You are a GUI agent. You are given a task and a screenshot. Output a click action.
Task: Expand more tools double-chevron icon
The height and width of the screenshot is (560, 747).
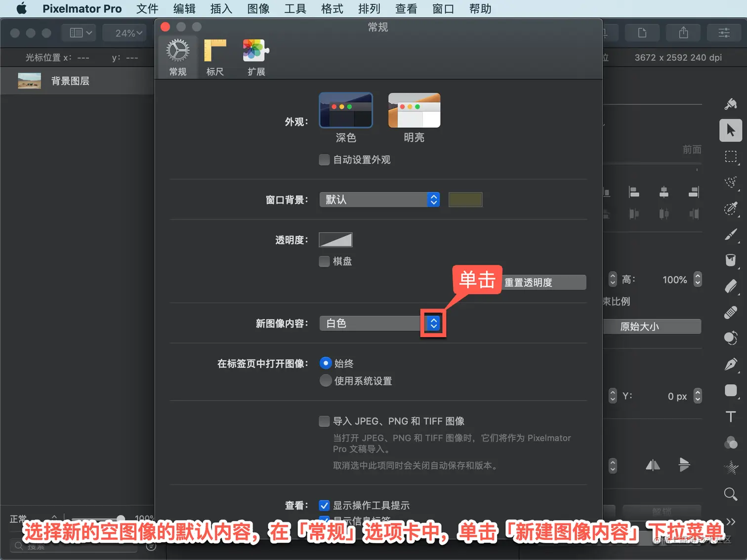point(731,521)
